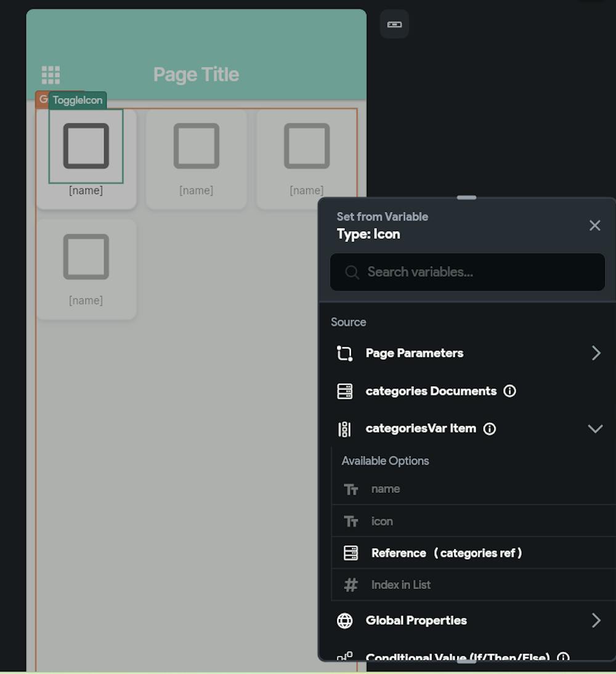This screenshot has height=674, width=616.
Task: Toggle the selected ToggleIcon checkbox
Action: point(86,146)
